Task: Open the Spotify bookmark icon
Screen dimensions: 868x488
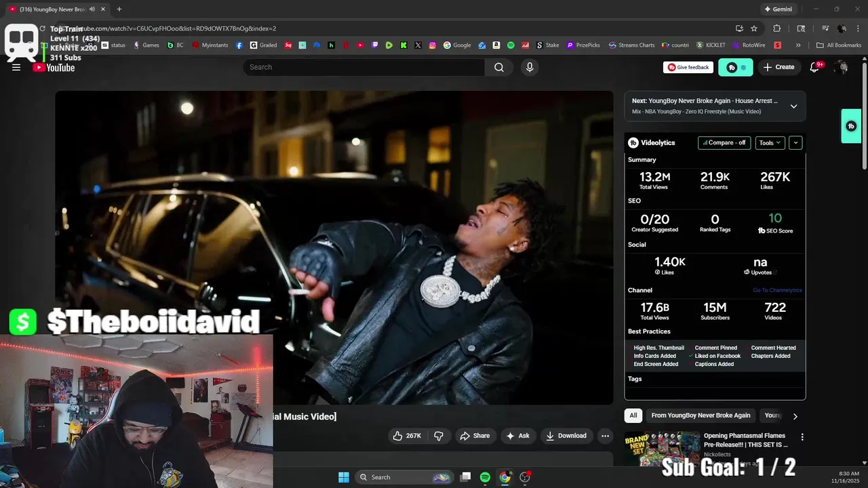Action: (x=511, y=45)
